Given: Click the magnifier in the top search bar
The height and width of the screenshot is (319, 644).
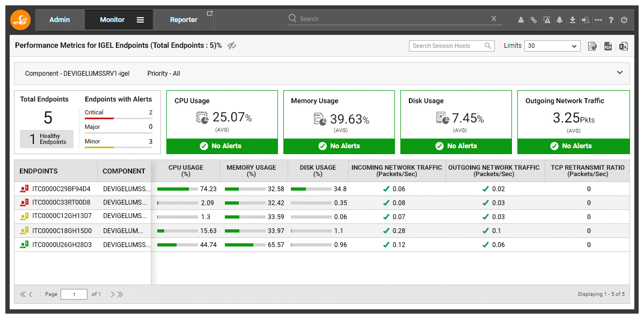Looking at the screenshot, I should [x=292, y=18].
